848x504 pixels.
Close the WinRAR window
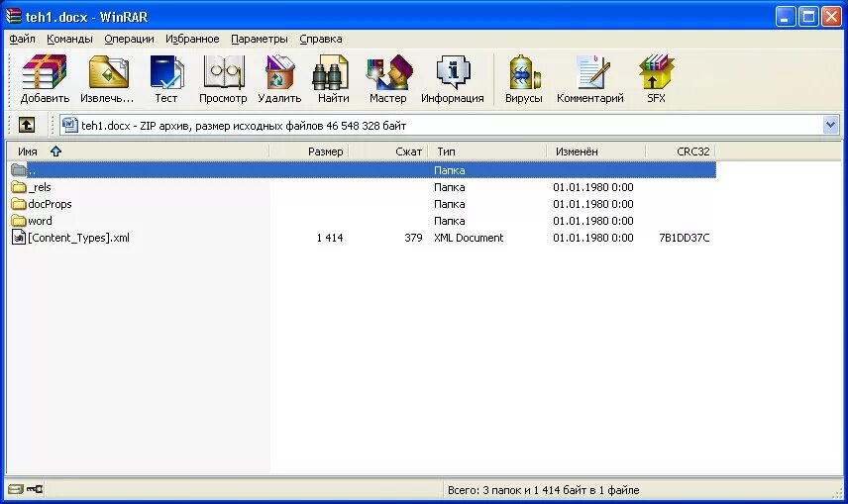pos(832,16)
